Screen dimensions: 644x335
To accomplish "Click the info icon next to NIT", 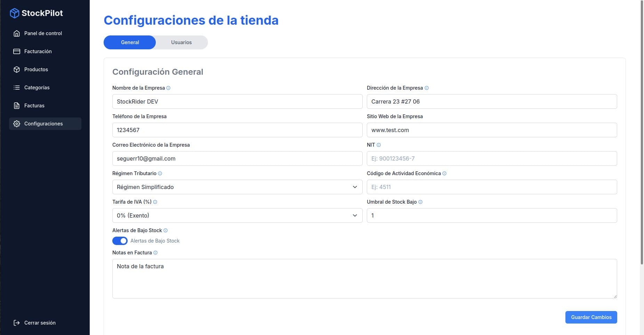I will 379,145.
